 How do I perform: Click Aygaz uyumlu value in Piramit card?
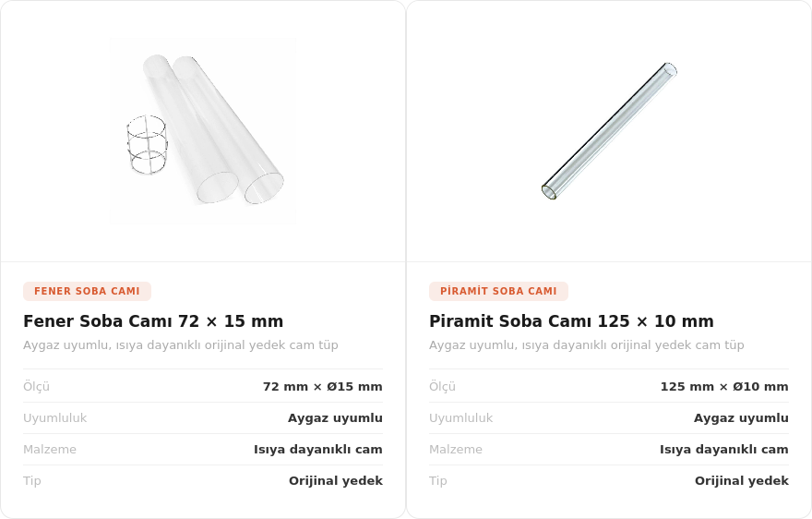coord(741,418)
